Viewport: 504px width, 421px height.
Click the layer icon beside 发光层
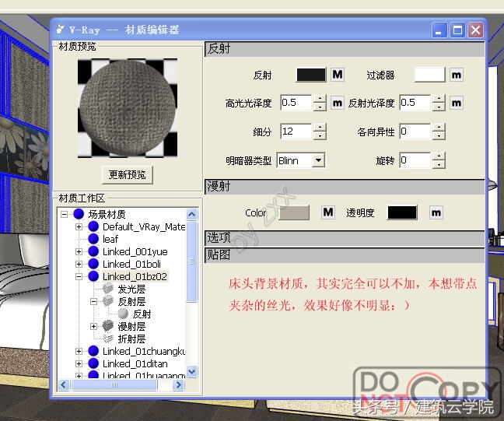(108, 289)
